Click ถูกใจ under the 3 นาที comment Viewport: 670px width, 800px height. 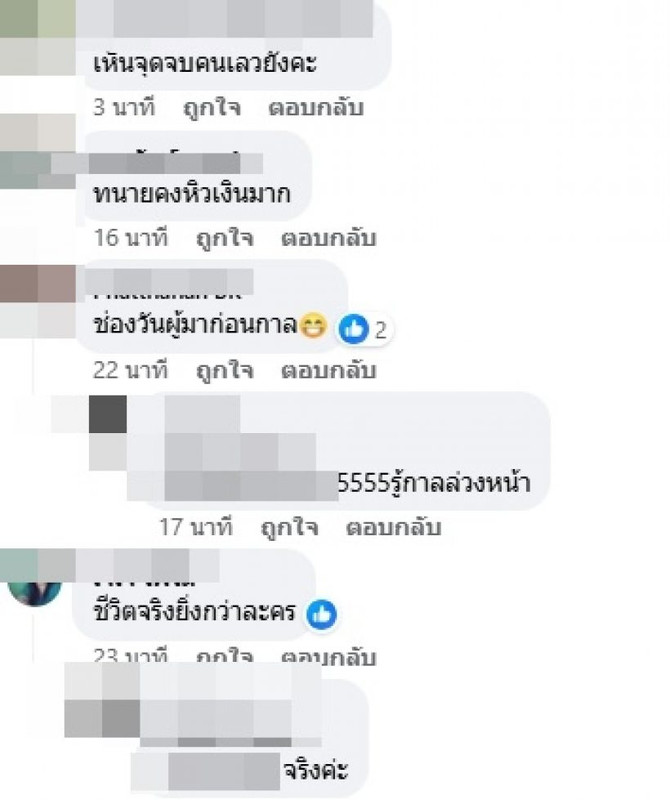[212, 108]
